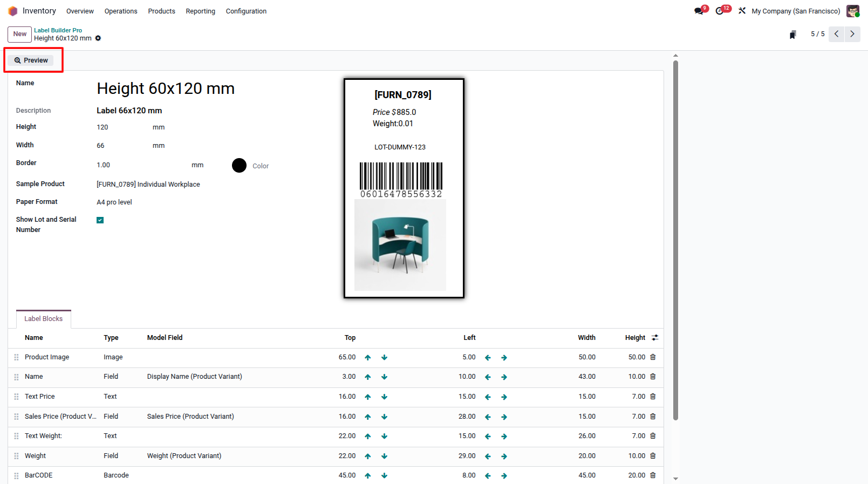Screen dimensions: 868x484
Task: Move Text Price block left
Action: [488, 397]
